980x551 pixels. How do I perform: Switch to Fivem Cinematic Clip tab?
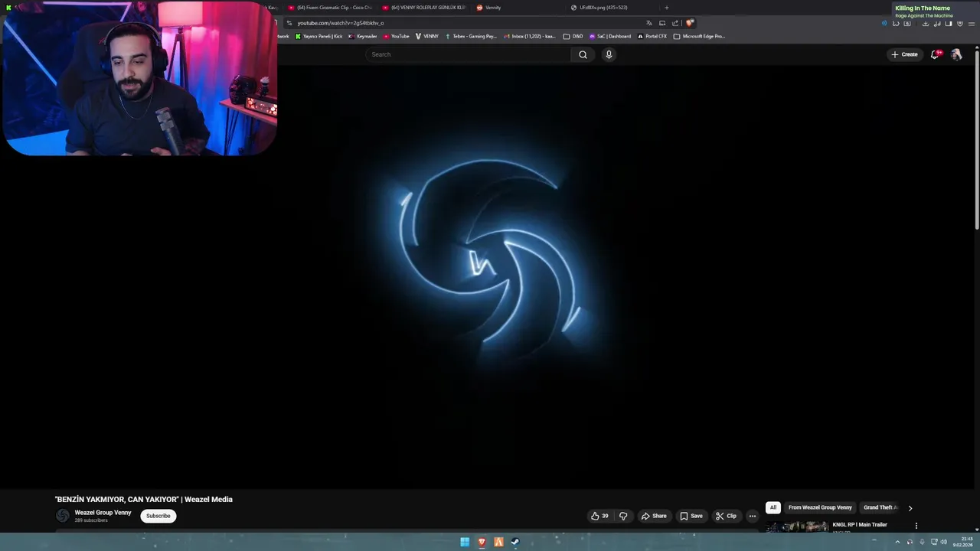tap(334, 8)
